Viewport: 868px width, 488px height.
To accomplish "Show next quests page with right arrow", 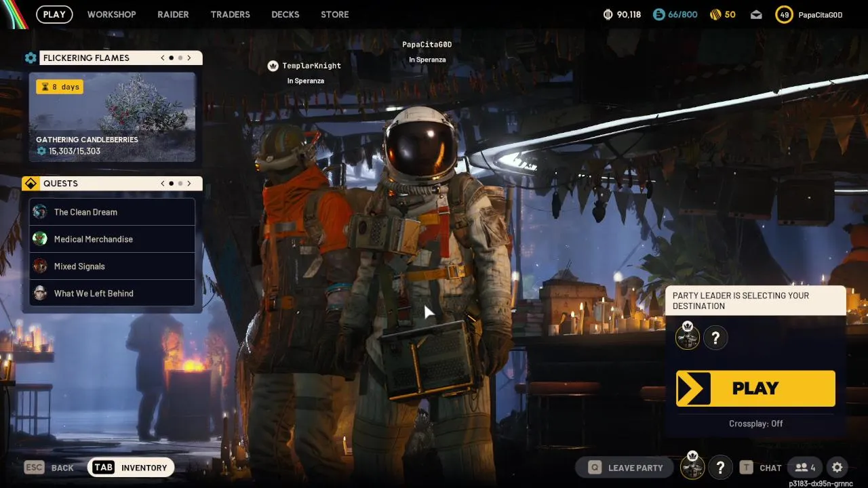I will tap(189, 184).
